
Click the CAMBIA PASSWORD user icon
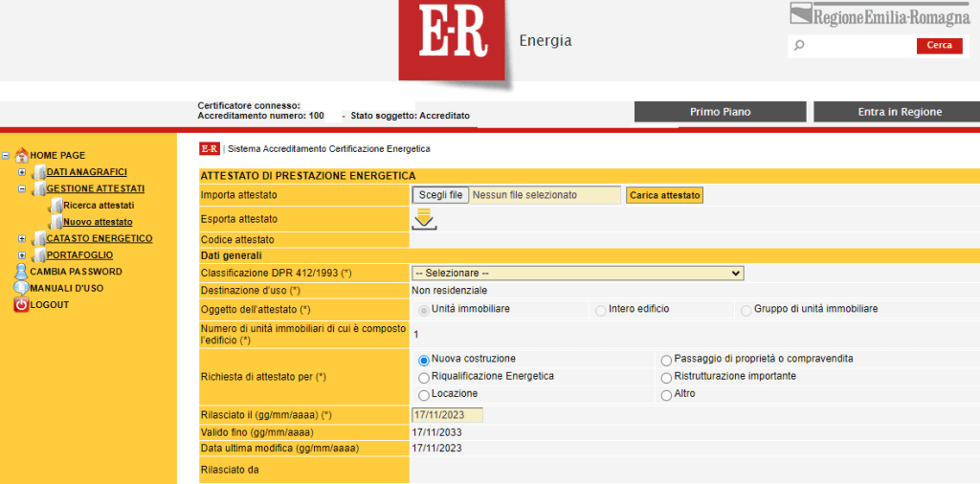(x=21, y=272)
